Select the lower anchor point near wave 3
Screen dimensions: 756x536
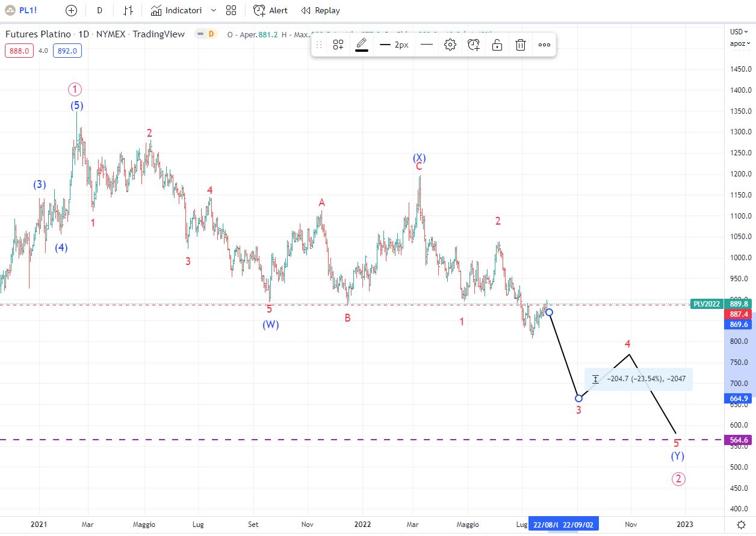click(x=579, y=398)
